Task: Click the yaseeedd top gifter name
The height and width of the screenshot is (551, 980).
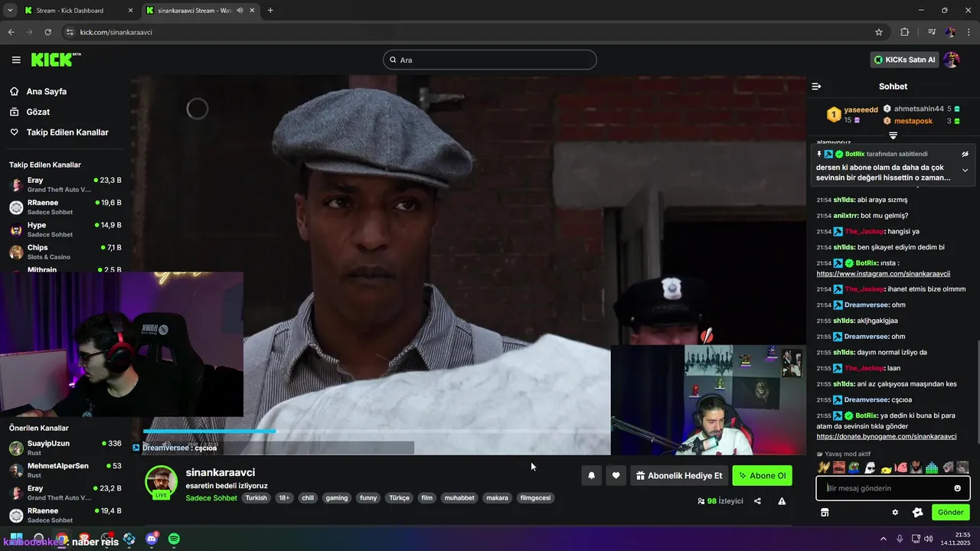Action: 861,110
